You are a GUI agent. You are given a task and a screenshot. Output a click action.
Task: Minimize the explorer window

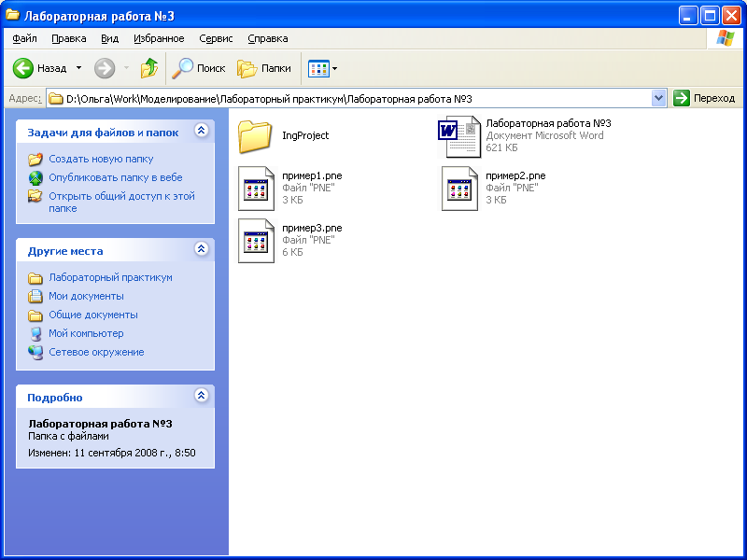(x=688, y=16)
